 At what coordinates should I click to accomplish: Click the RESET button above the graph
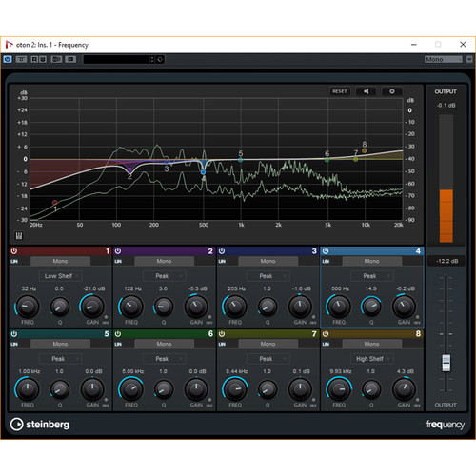(340, 91)
